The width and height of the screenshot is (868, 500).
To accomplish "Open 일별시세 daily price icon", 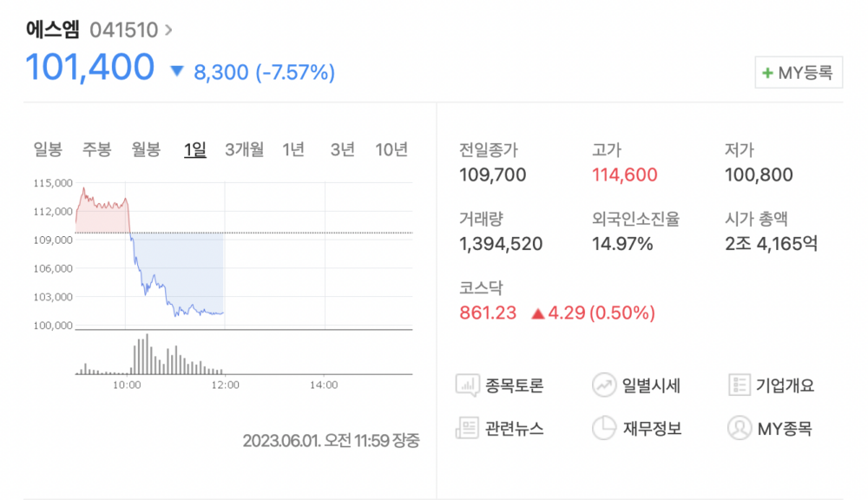I will 603,385.
